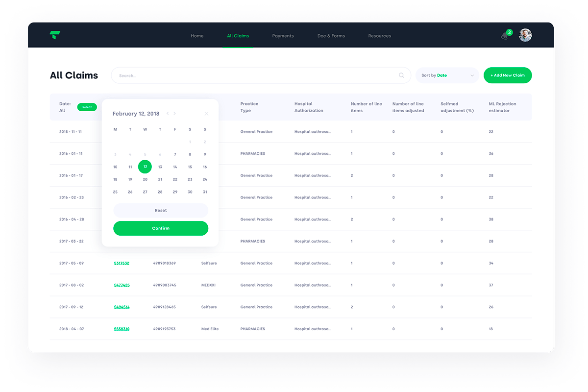This screenshot has width=588, height=392.
Task: Click the Date Select button
Action: pos(87,107)
